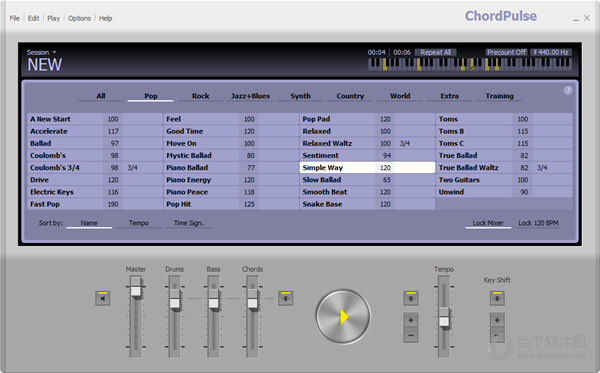Viewport: 600px width, 373px height.
Task: Select the Coulomb's 3/4 style
Action: 95,168
